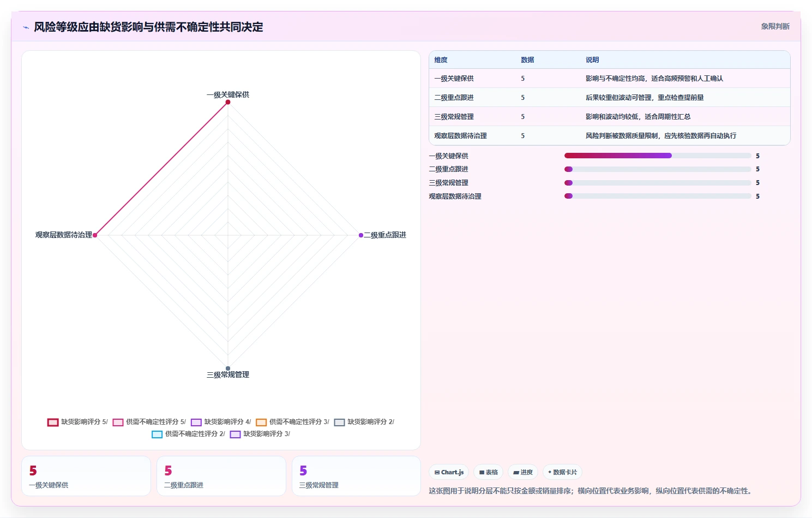Toggle legend 缺货影响评分 5/ dataset
Viewport: 812px width, 518px height.
click(x=77, y=422)
